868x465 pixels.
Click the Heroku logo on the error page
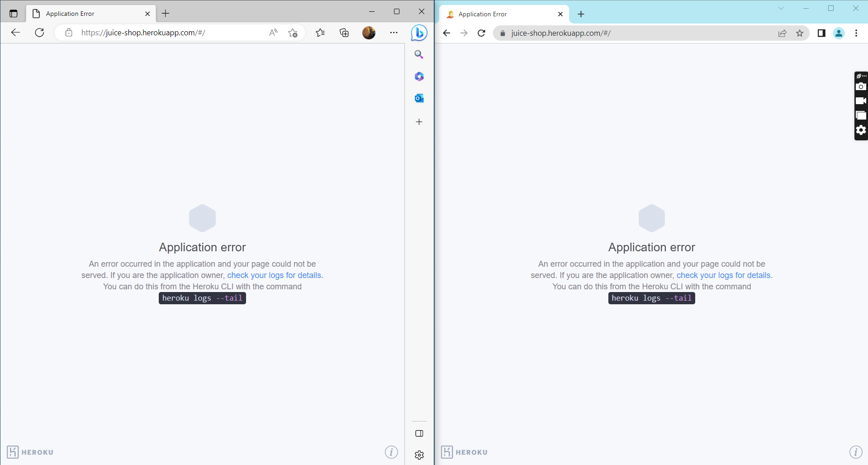point(29,452)
